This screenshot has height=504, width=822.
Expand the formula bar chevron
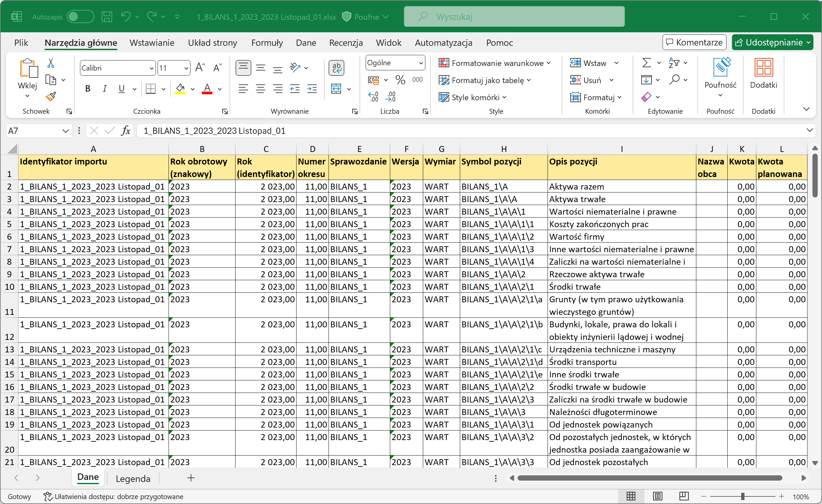click(x=809, y=130)
